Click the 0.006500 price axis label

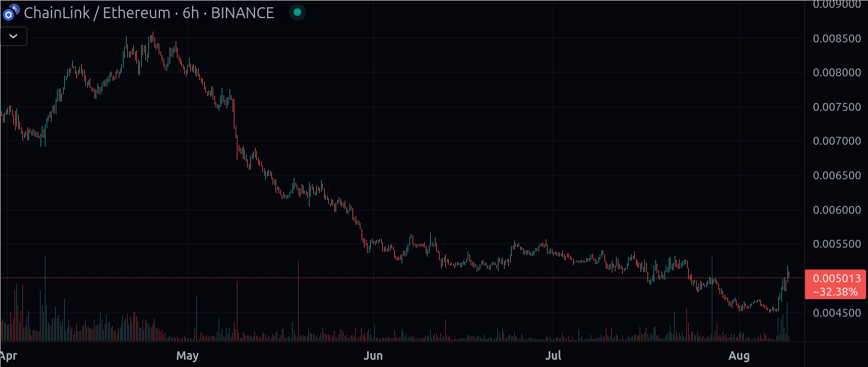click(x=837, y=176)
